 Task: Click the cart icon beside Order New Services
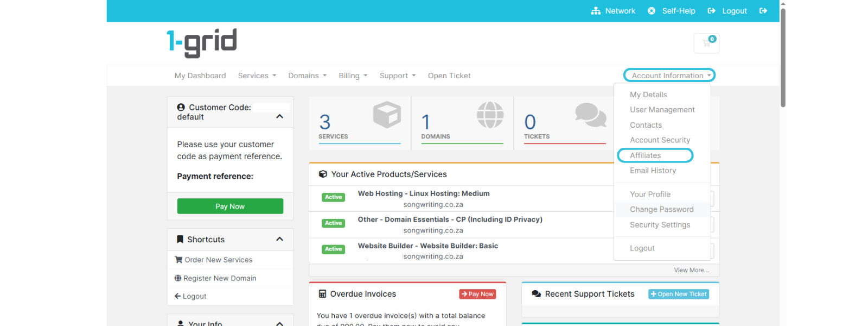(178, 260)
